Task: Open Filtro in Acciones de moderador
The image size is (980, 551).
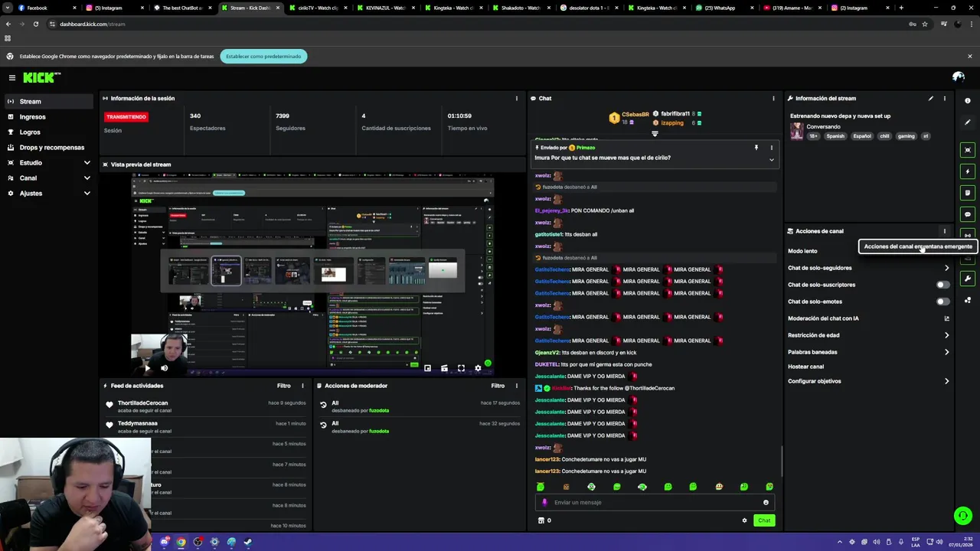Action: click(498, 386)
